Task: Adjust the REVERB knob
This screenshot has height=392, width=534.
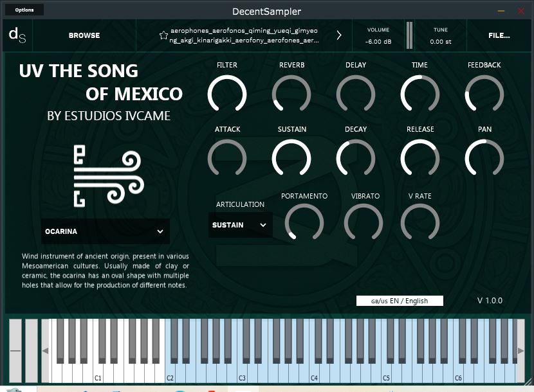Action: click(x=291, y=94)
